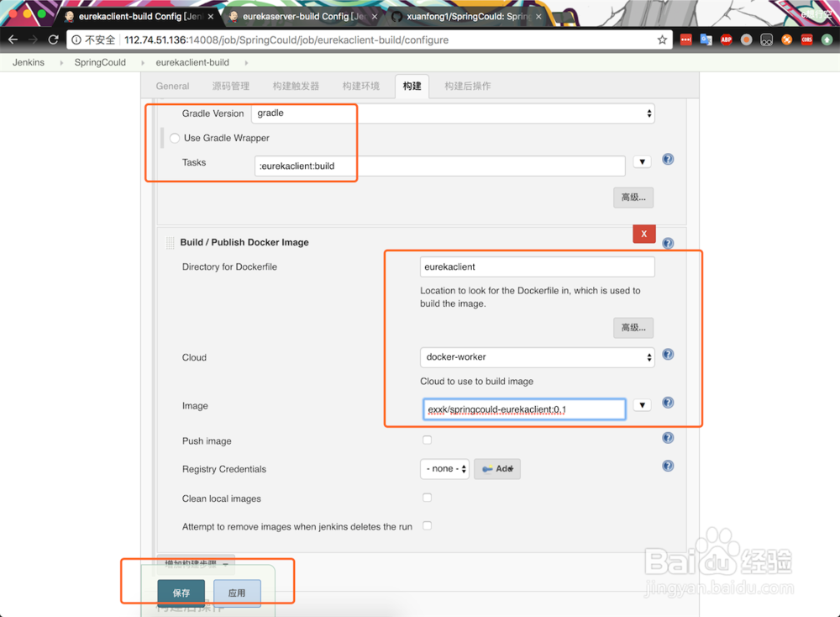Click the not-secure site info icon
Viewport: 840px width, 617px height.
click(76, 40)
